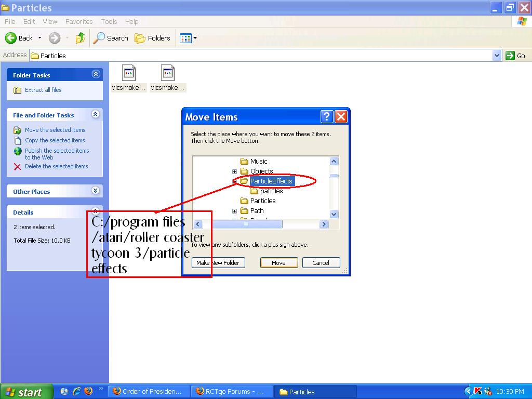Expand the Path folder plus sign
The image size is (532, 399).
click(234, 211)
